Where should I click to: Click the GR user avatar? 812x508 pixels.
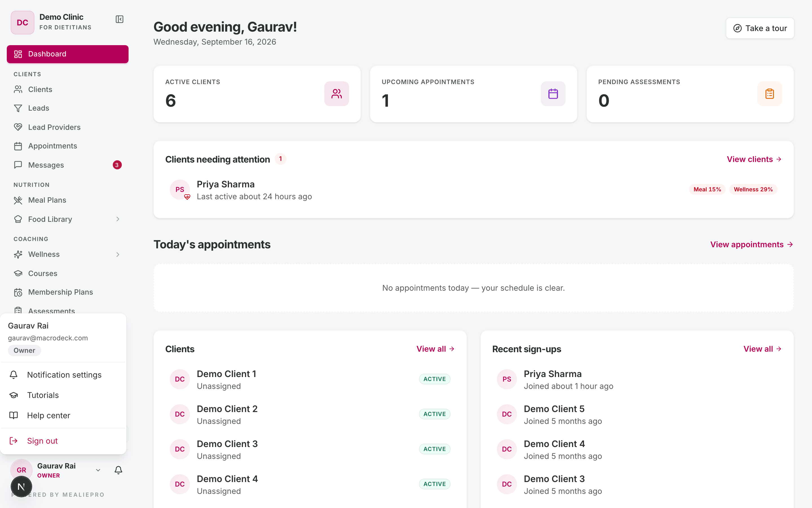(21, 470)
